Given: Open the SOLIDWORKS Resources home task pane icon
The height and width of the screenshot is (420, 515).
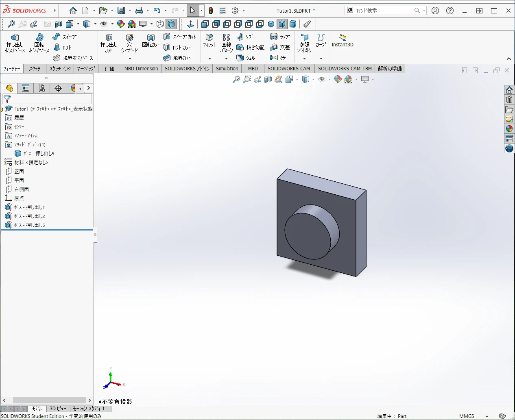Looking at the screenshot, I should 509,90.
